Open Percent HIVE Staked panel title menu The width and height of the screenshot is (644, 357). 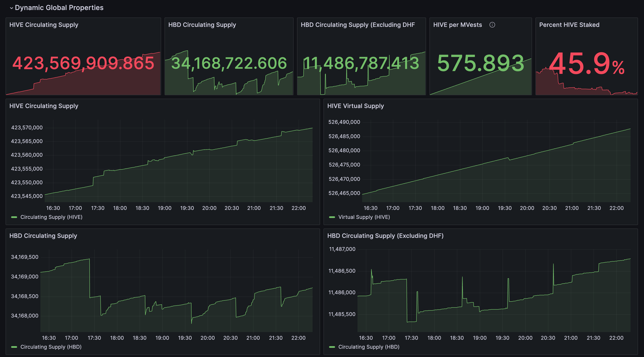[x=569, y=25]
